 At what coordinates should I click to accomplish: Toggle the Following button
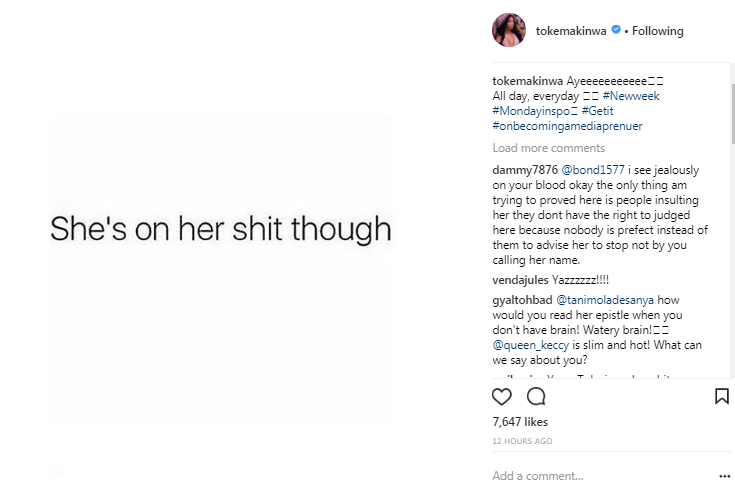tap(656, 31)
